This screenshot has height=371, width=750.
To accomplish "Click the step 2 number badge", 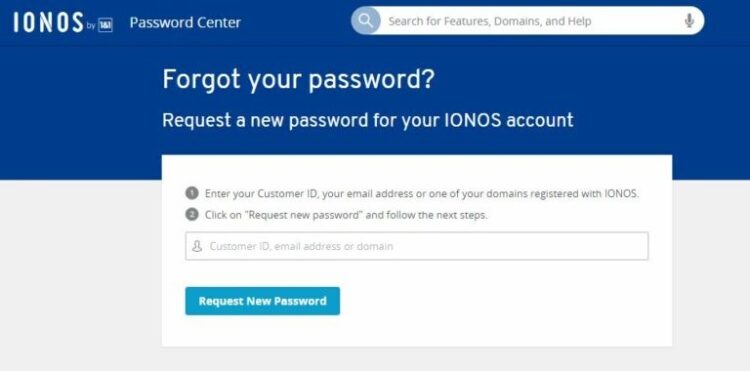I will coord(192,215).
